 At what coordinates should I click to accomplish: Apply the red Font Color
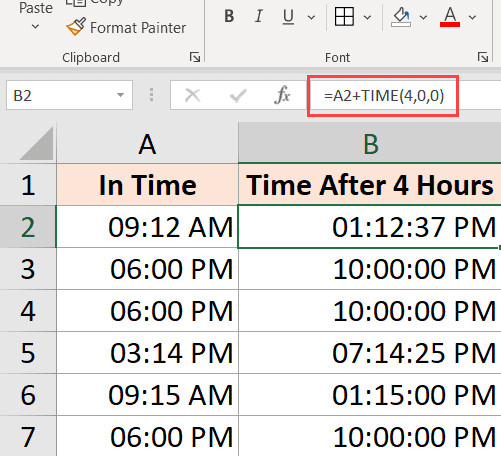450,17
